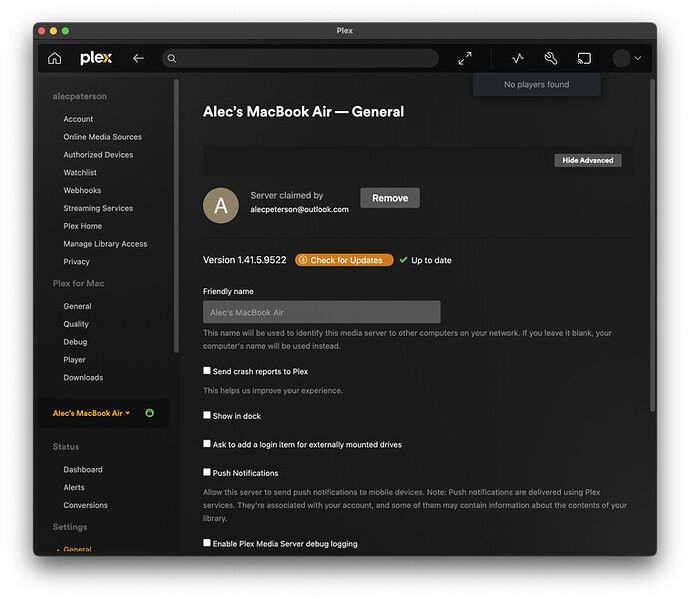Click the back arrow in toolbar
690x599 pixels.
(x=138, y=58)
